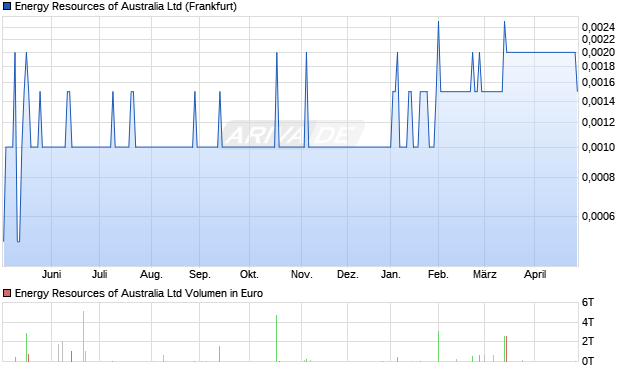Click the red legend square for the volume chart
The image size is (620, 371).
tap(7, 293)
